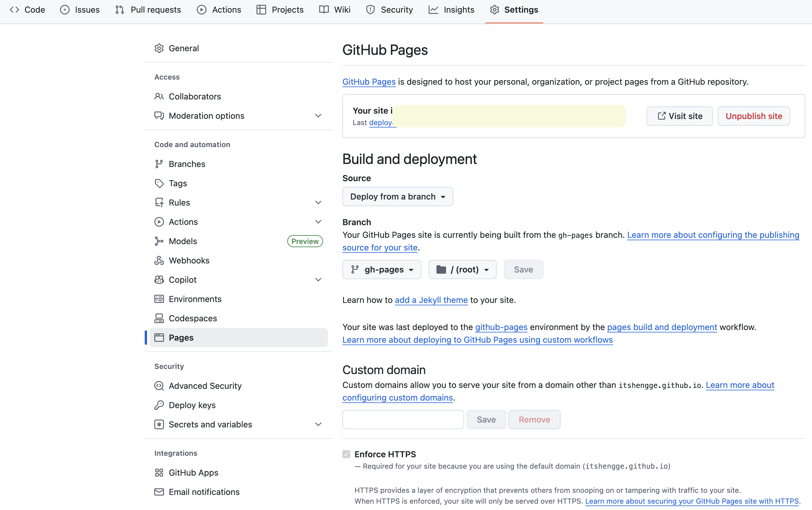
Task: Click into the custom domain text field
Action: [x=403, y=420]
